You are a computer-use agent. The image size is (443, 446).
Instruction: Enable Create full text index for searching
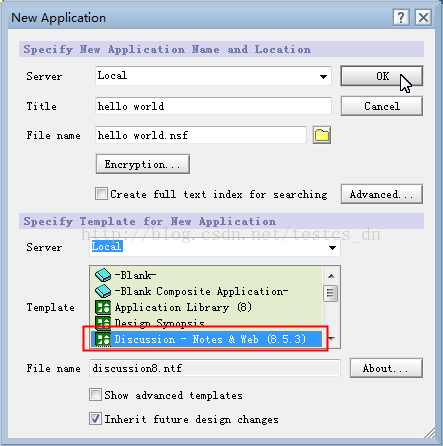(101, 194)
